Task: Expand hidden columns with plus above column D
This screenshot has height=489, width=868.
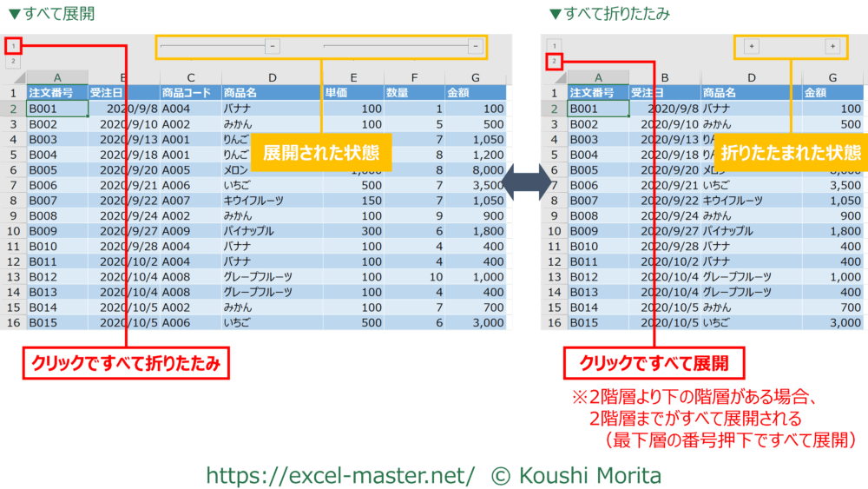Action: coord(752,46)
